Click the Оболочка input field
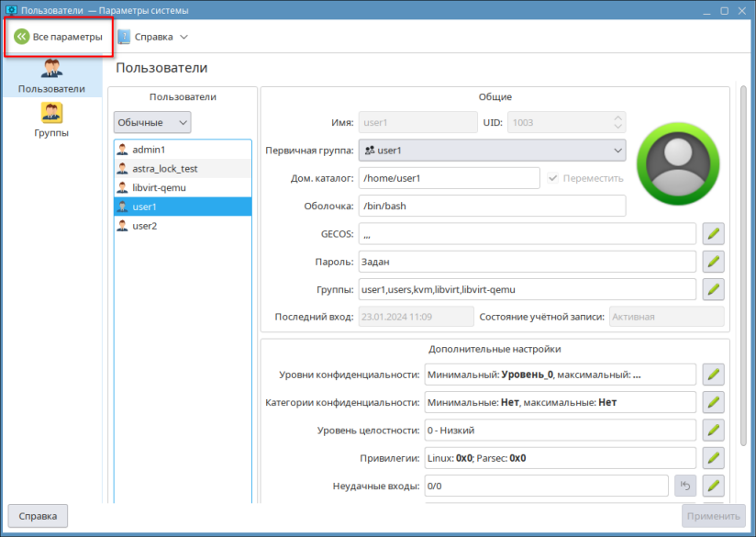This screenshot has height=537, width=756. (x=492, y=206)
